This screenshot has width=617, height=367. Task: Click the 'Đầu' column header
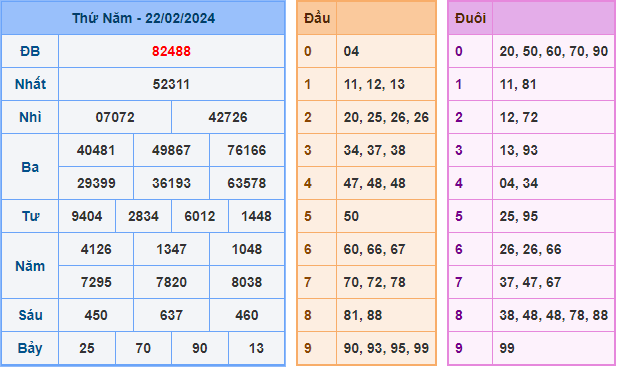[x=317, y=18]
